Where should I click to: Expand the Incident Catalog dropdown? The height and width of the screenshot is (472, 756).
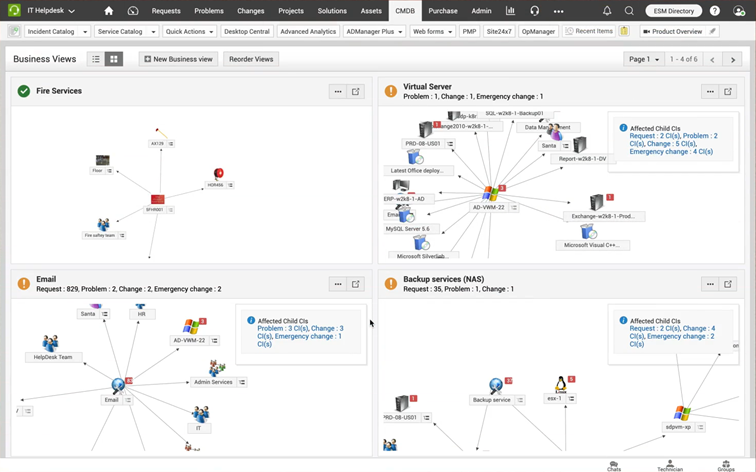coord(57,32)
